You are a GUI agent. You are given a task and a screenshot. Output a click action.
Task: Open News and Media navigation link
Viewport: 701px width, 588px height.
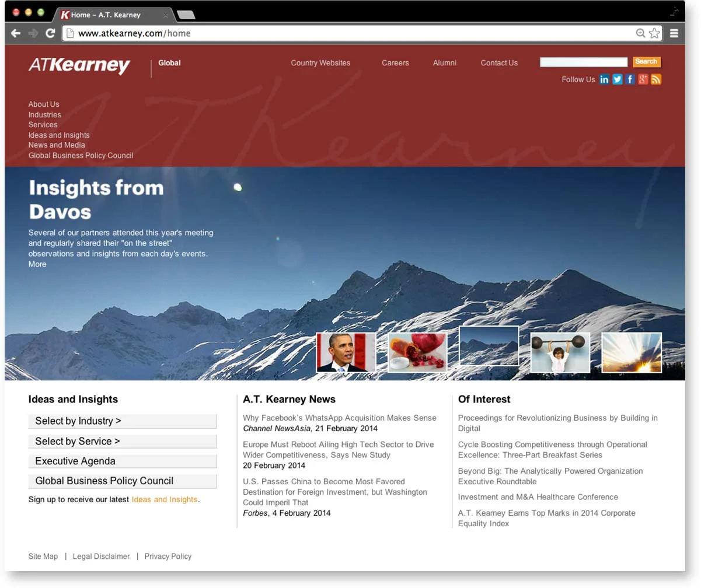pyautogui.click(x=57, y=145)
